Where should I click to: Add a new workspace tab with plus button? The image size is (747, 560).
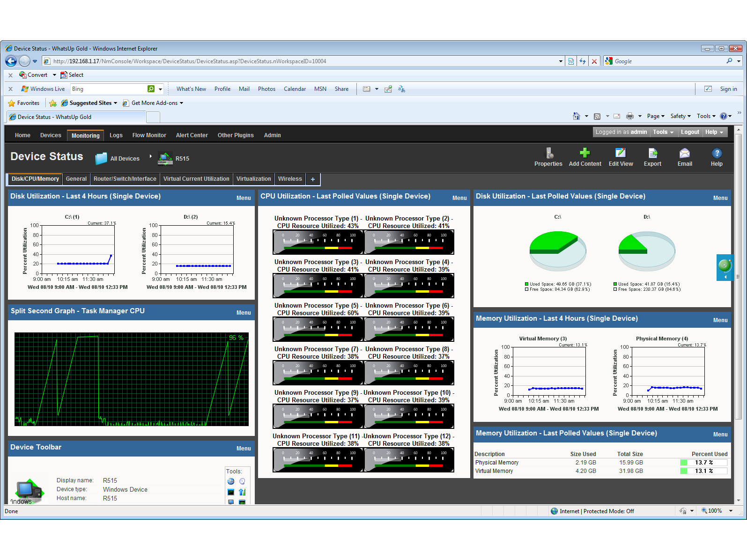[x=313, y=179]
